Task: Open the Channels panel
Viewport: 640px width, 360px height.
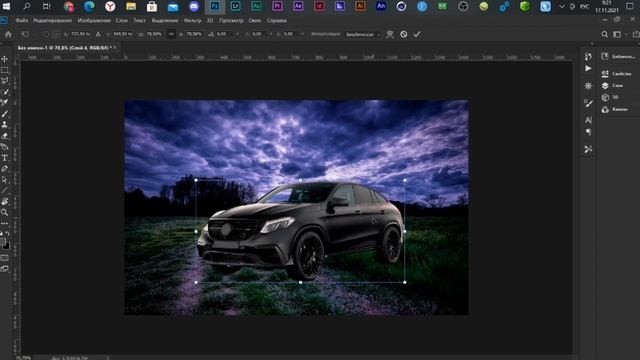Action: click(615, 109)
